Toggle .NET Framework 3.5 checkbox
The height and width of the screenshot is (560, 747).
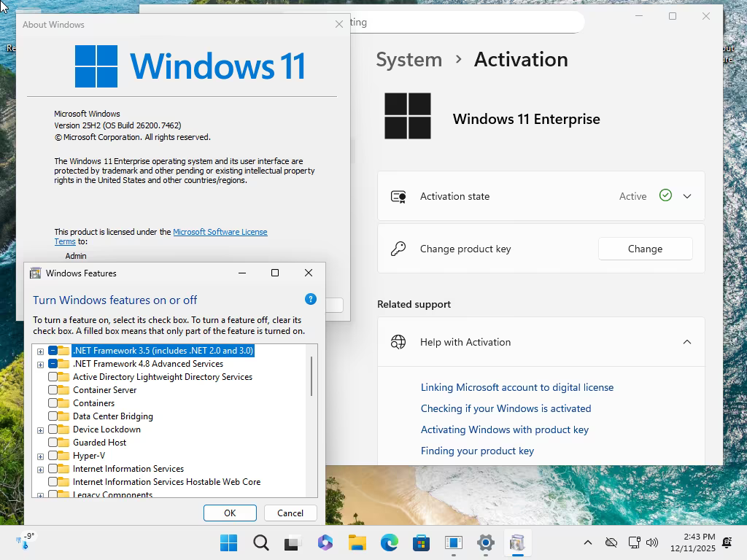(x=53, y=351)
